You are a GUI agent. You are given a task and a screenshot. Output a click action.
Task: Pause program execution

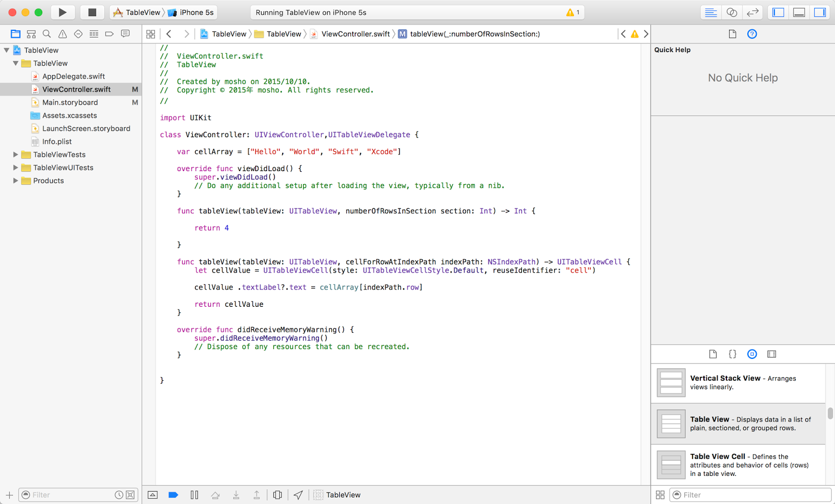coord(194,495)
